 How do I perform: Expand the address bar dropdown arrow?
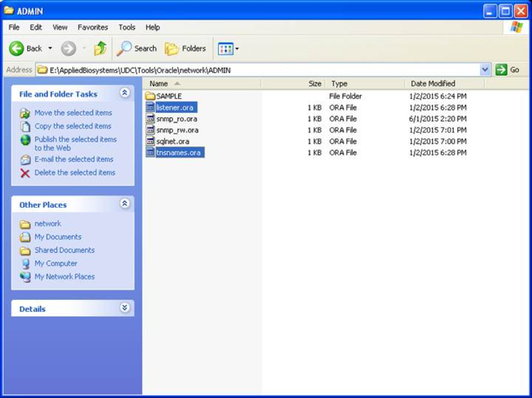tap(485, 70)
